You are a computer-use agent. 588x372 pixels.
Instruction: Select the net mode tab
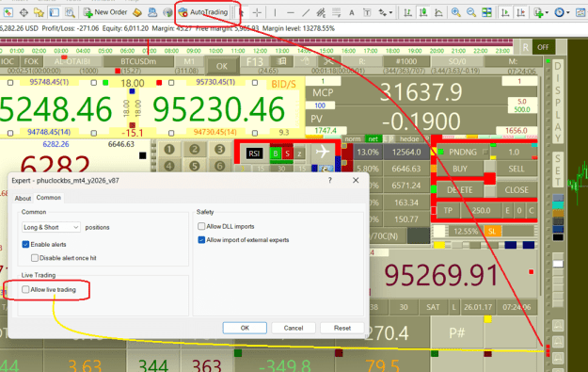373,138
